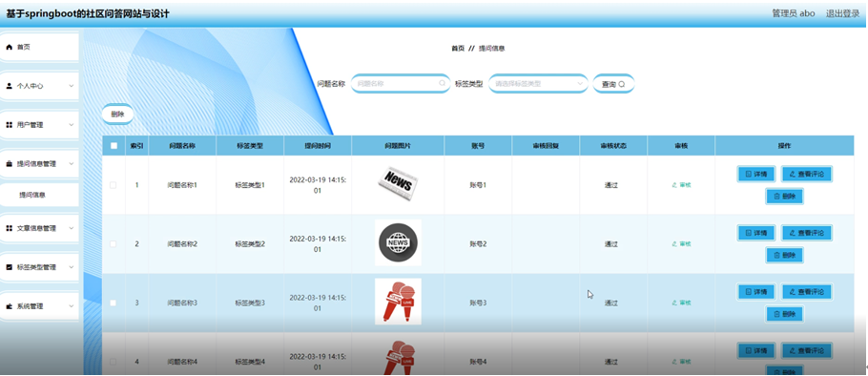Image resolution: width=868 pixels, height=376 pixels.
Task: Click the newspaper image in row 1
Action: 398,183
